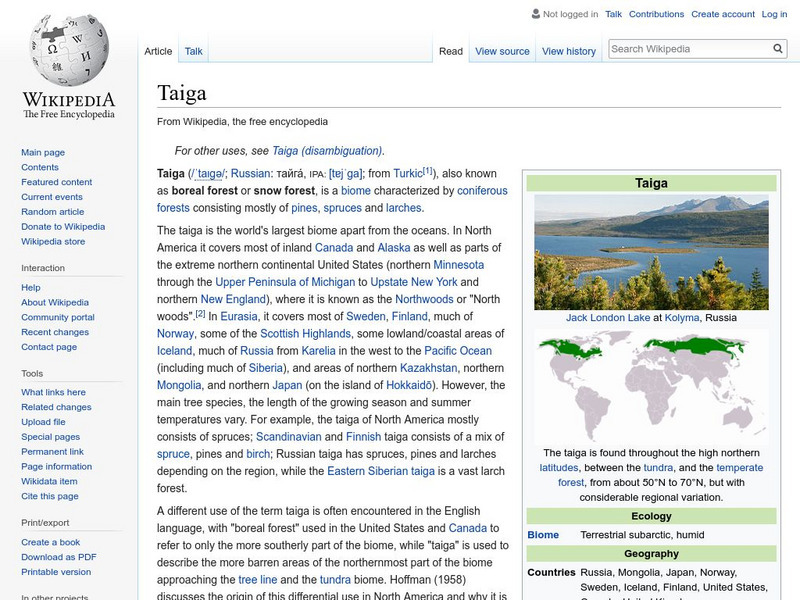800x600 pixels.
Task: Click the search magnifying glass icon
Action: (778, 48)
